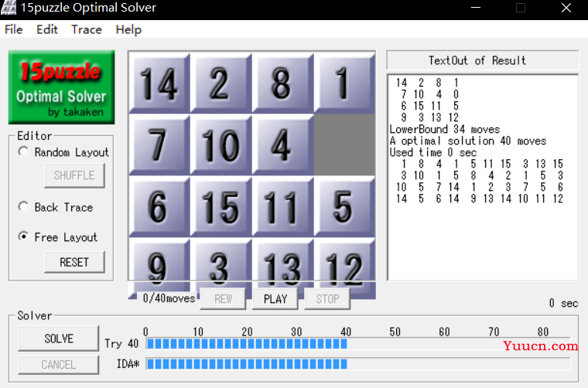Click the Try 40 progress bar

(357, 344)
